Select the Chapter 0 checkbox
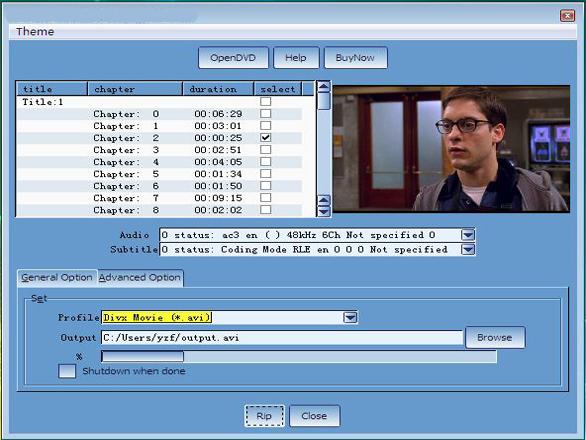This screenshot has height=440, width=586. (x=265, y=113)
